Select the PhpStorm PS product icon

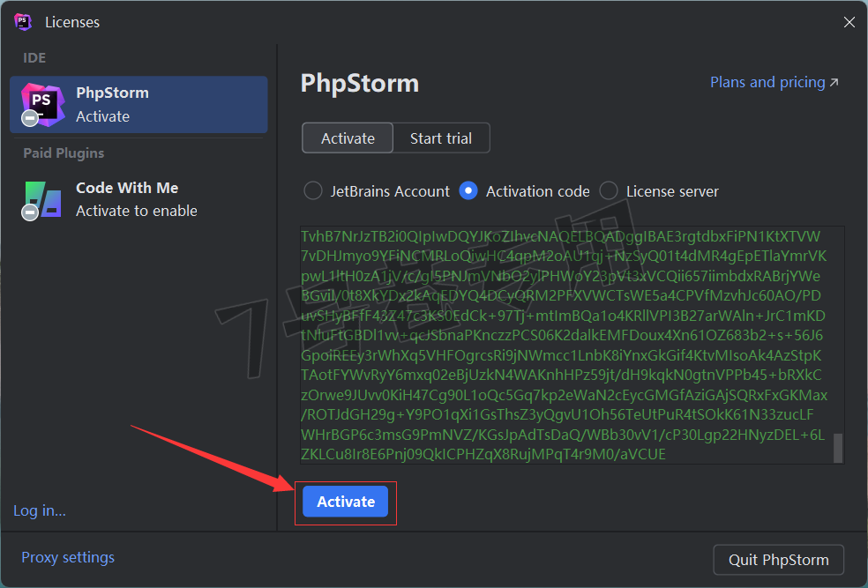[42, 104]
